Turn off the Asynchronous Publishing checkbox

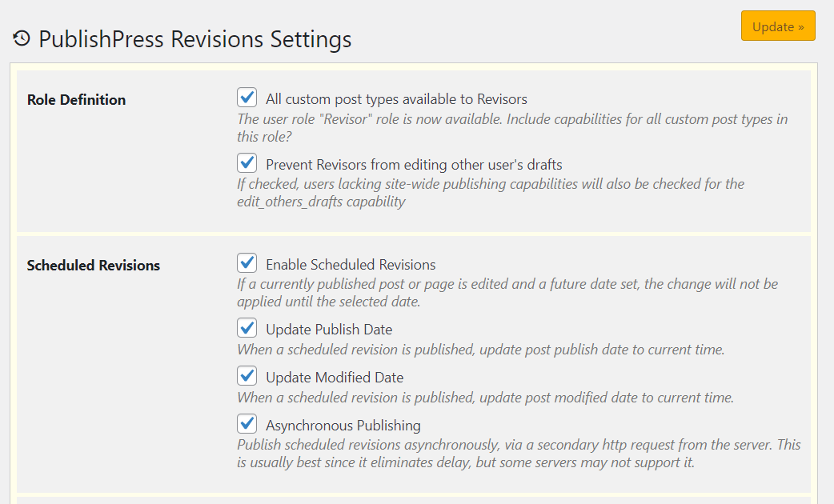tap(247, 424)
